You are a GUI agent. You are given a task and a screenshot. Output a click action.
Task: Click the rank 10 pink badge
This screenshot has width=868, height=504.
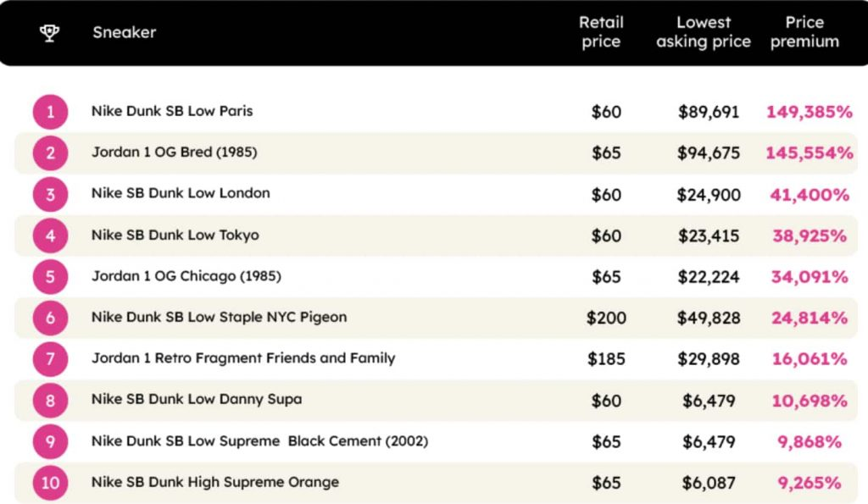[x=50, y=483]
